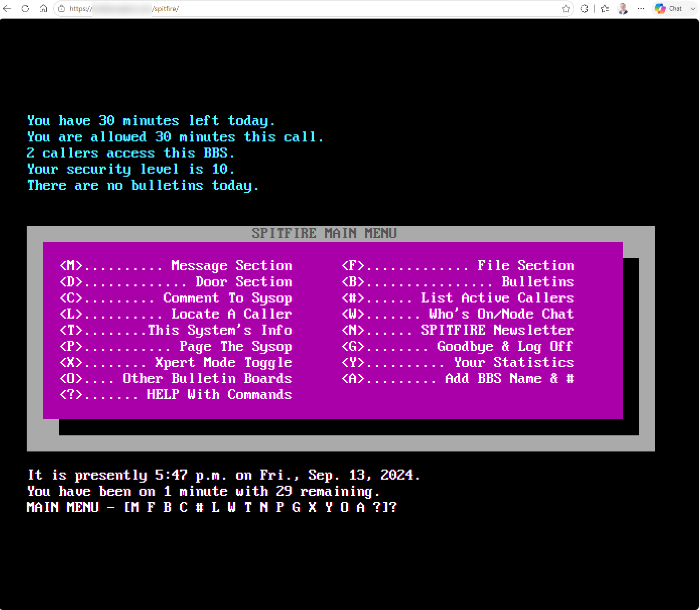Open the browser extensions icon

[584, 9]
